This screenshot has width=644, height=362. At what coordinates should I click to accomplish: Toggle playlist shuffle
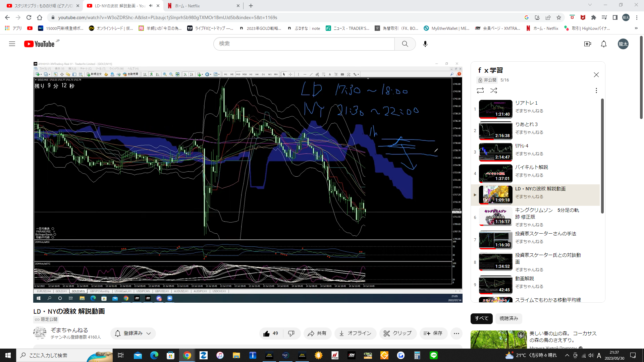click(x=493, y=90)
